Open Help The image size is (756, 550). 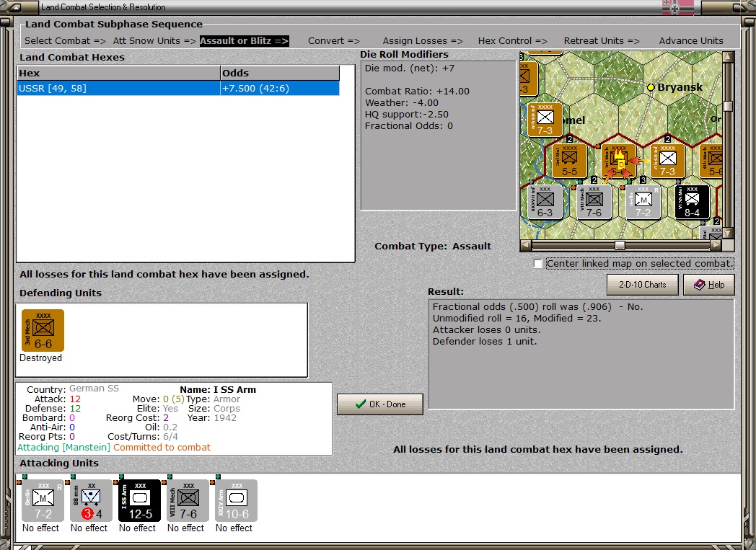click(x=709, y=285)
